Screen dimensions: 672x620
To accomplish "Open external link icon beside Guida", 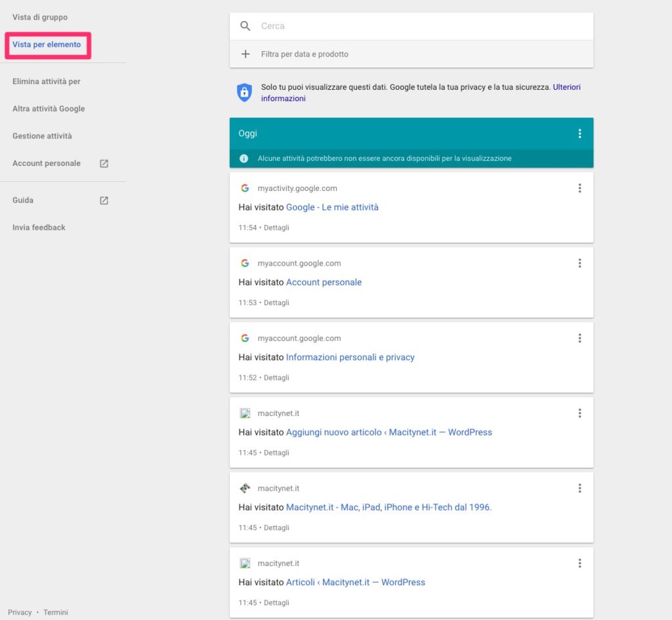I will [x=104, y=200].
